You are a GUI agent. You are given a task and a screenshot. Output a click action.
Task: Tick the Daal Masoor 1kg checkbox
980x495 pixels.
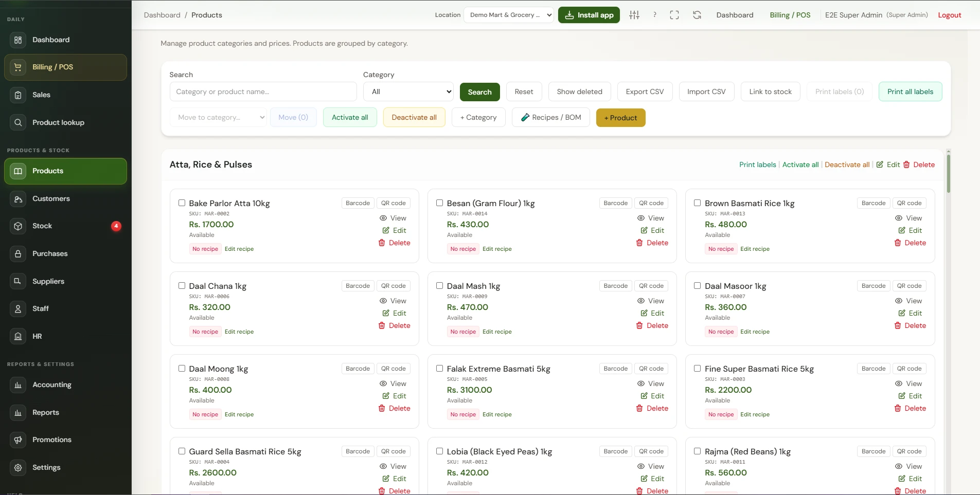point(697,286)
